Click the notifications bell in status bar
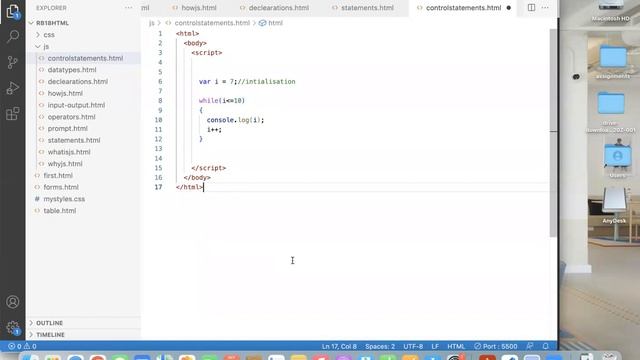This screenshot has width=640, height=360. click(x=546, y=346)
